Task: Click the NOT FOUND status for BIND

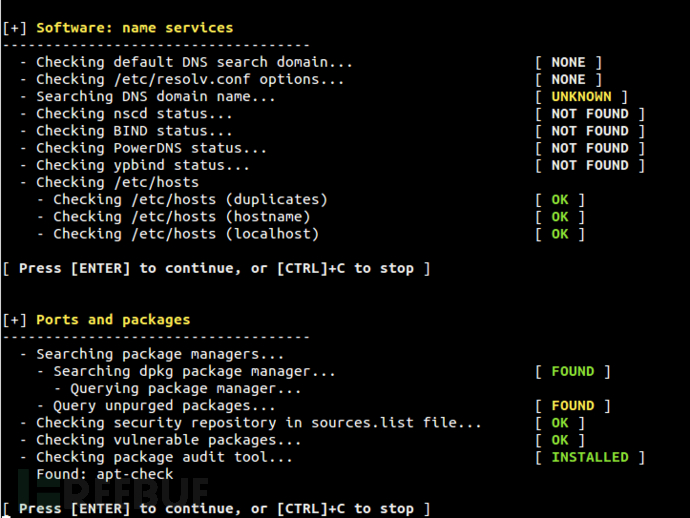Action: coord(589,131)
